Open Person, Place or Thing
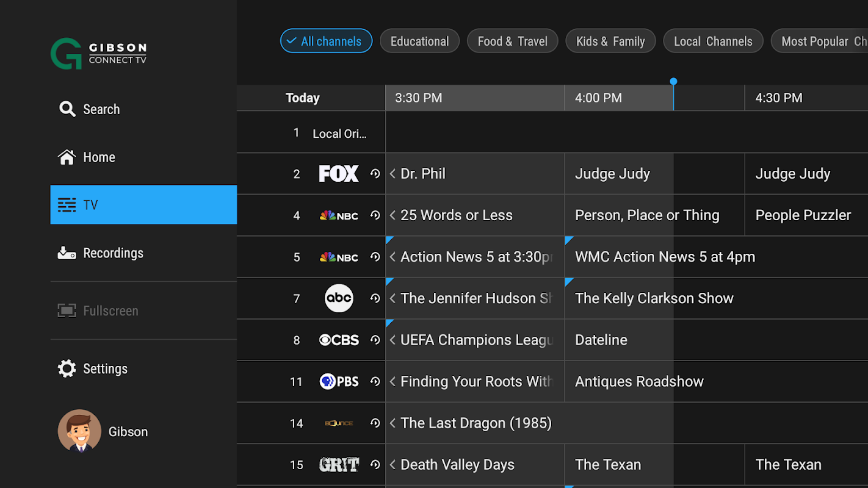Image resolution: width=868 pixels, height=488 pixels. click(654, 215)
